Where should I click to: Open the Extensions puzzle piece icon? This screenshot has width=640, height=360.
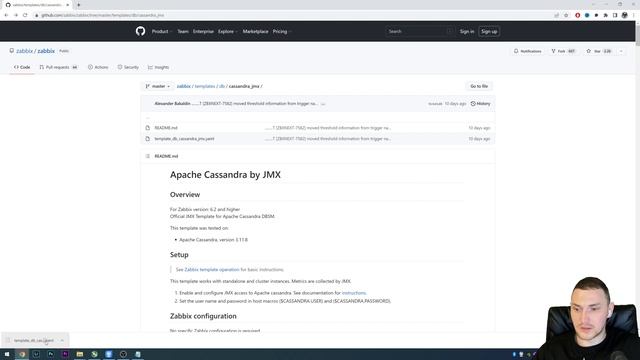pyautogui.click(x=606, y=15)
